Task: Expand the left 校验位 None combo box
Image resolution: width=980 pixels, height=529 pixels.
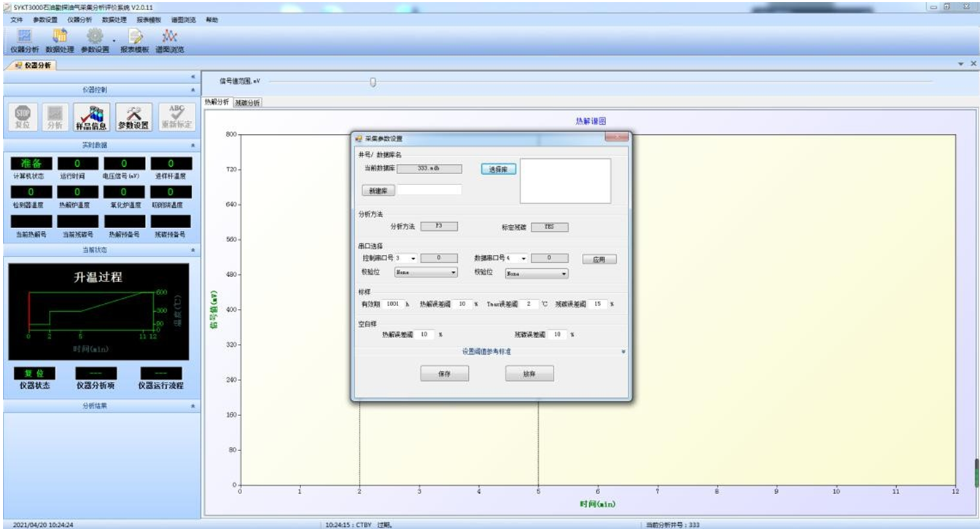Action: pyautogui.click(x=453, y=273)
